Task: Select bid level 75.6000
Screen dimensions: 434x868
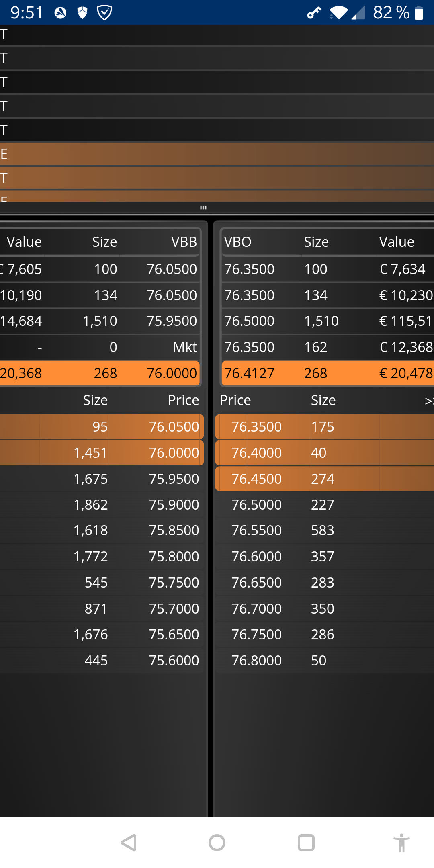Action: tap(102, 661)
